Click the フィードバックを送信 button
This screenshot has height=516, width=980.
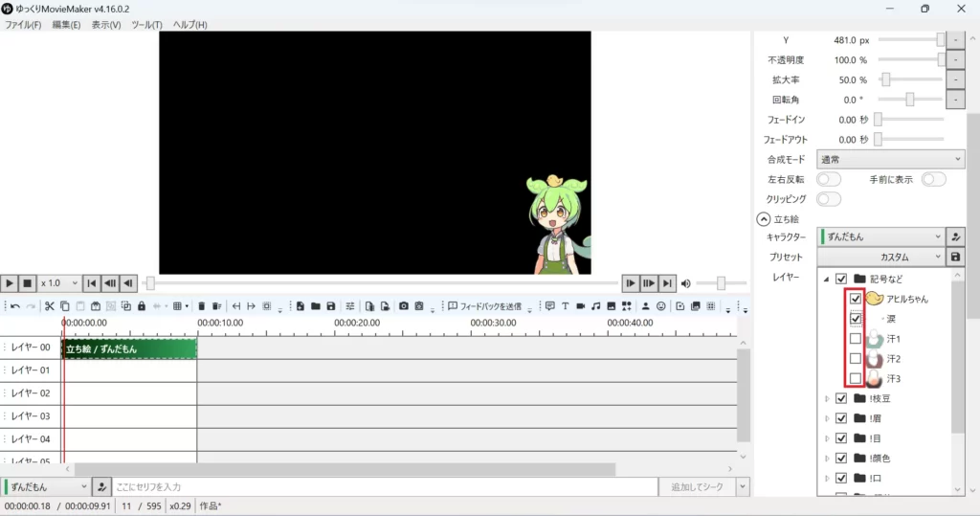pos(484,306)
